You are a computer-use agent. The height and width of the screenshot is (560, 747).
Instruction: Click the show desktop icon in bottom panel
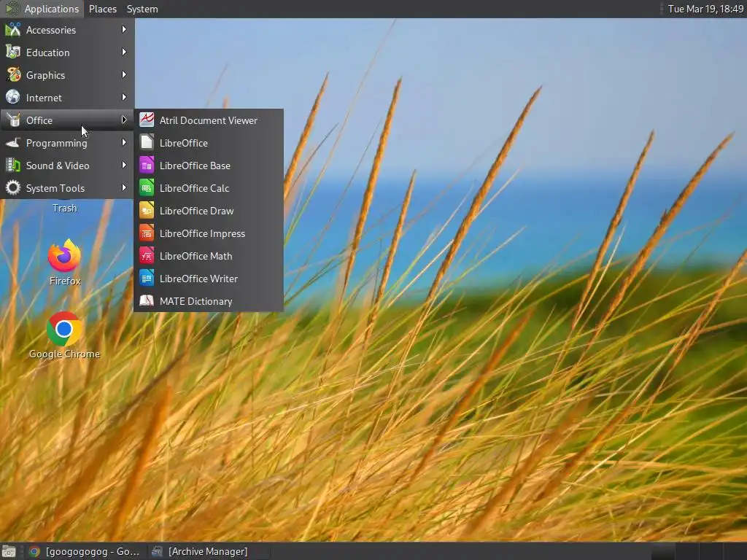tap(9, 551)
